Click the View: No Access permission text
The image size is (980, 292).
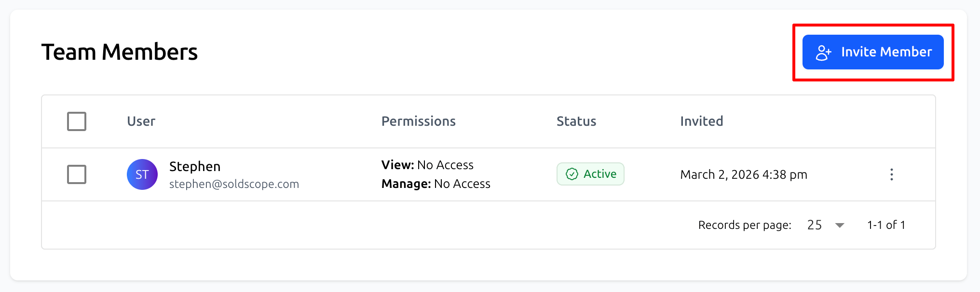[x=427, y=165]
